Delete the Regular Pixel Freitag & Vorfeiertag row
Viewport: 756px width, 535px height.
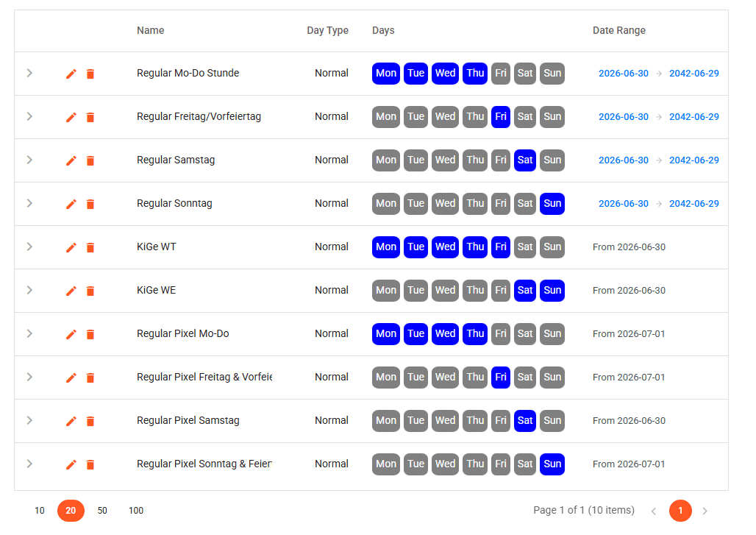click(x=90, y=378)
